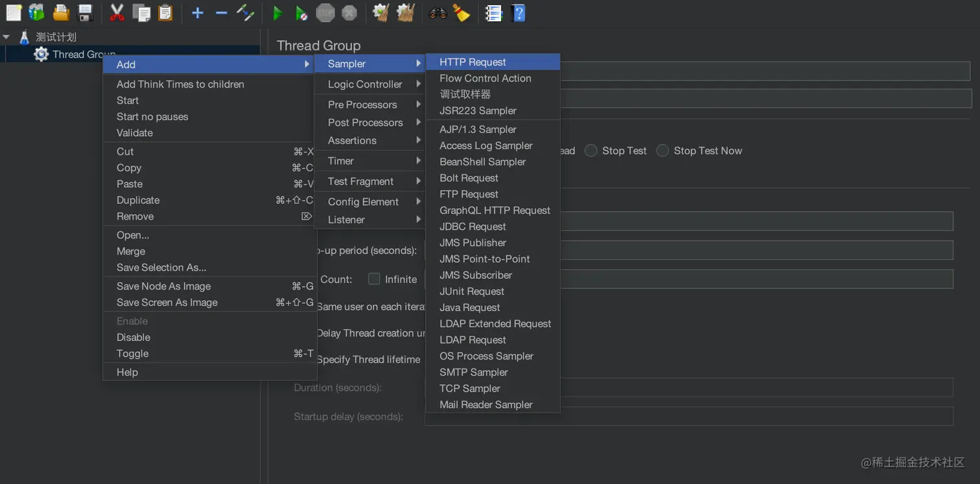Click the Clear All results toolbar icon
This screenshot has width=980, height=484.
405,12
